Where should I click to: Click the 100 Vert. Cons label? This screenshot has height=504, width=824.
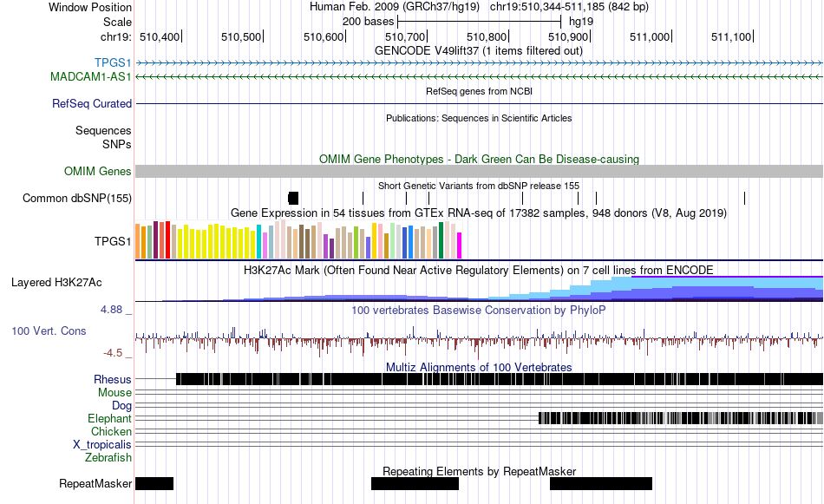pos(49,331)
